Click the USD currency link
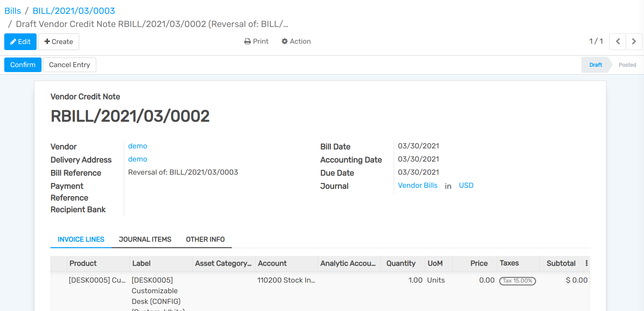This screenshot has width=644, height=311. 466,185
